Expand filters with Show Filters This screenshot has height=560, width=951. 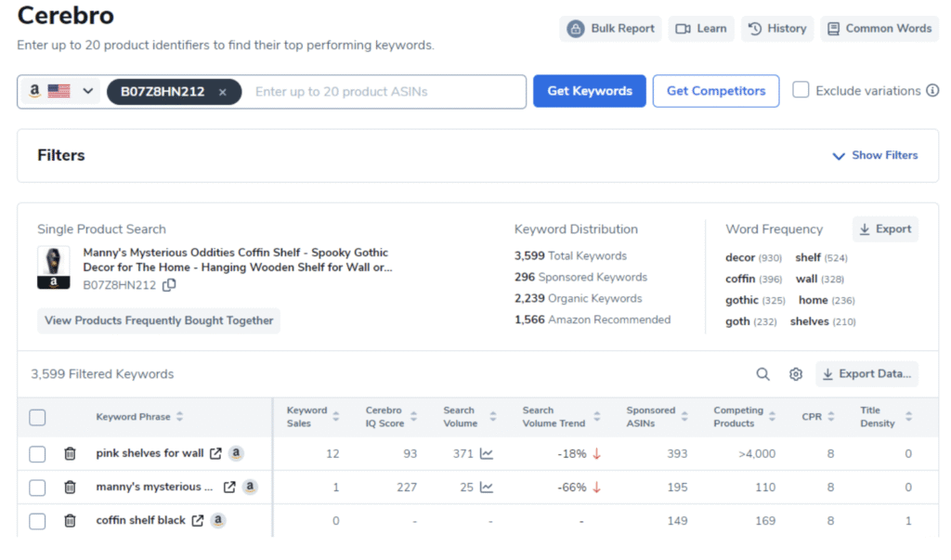click(875, 155)
